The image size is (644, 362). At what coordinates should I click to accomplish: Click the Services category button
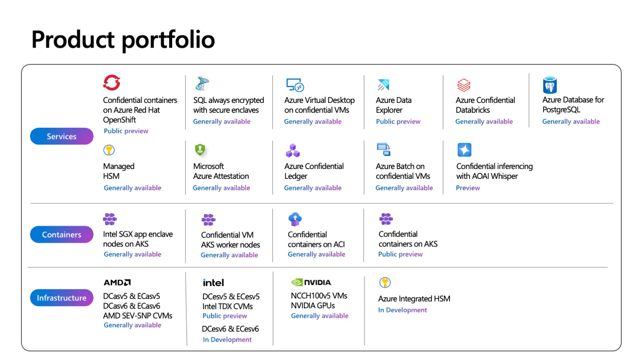(61, 136)
